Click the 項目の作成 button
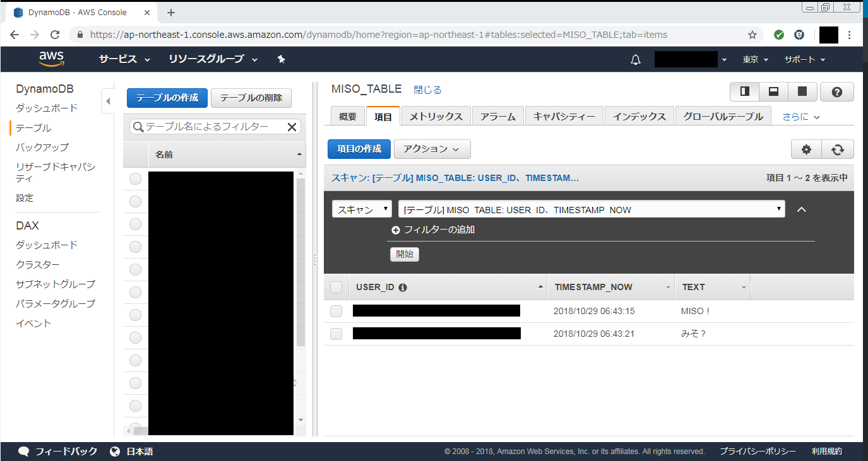Screen dimensions: 868x461 click(x=359, y=149)
